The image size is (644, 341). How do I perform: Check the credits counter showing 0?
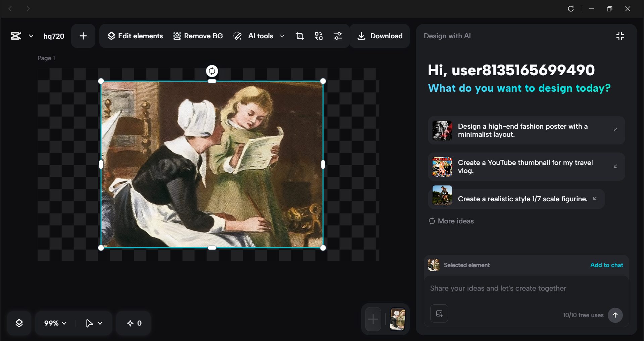(x=133, y=323)
